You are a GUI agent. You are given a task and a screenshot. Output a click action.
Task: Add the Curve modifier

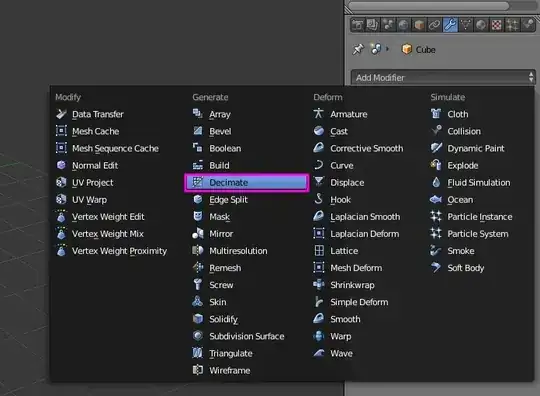click(x=333, y=165)
